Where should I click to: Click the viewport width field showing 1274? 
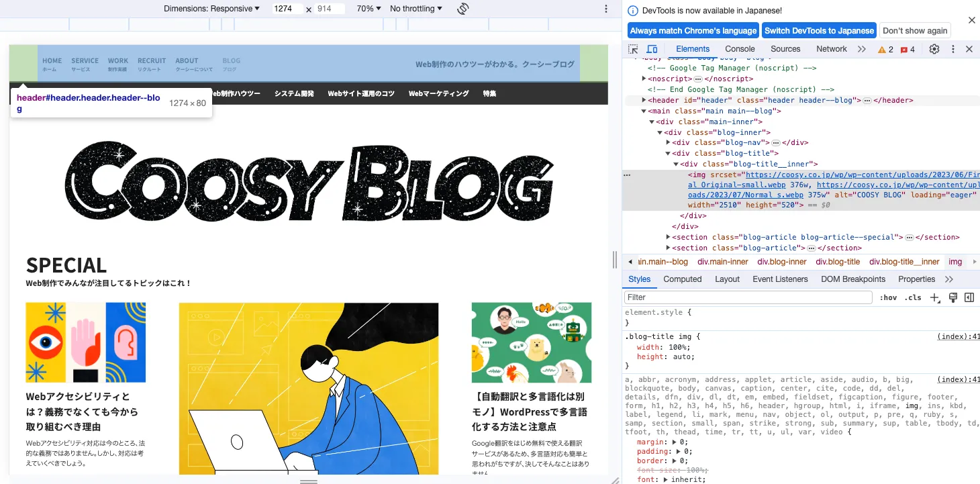click(287, 9)
